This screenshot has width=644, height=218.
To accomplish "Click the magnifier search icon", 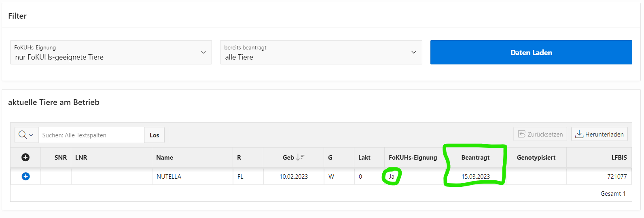I will (x=23, y=135).
